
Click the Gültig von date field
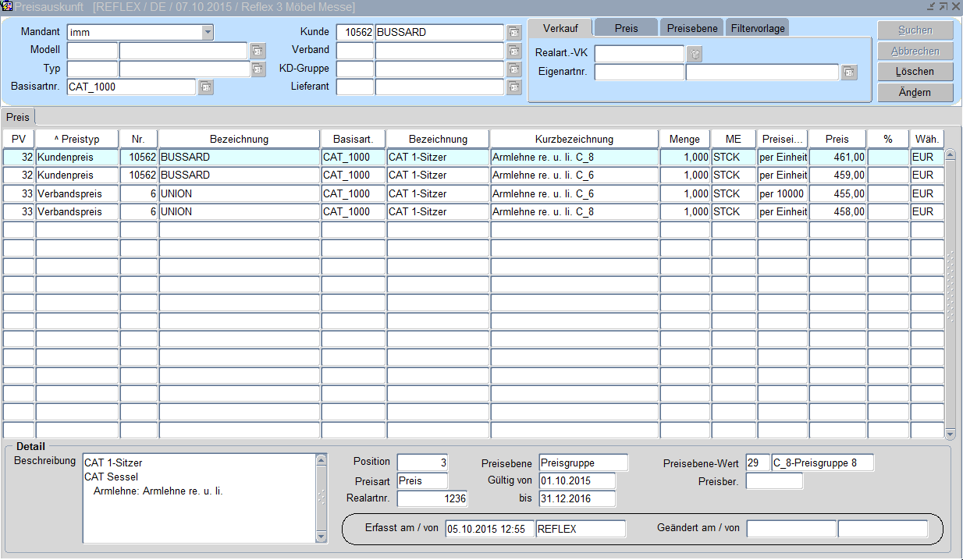tap(577, 480)
